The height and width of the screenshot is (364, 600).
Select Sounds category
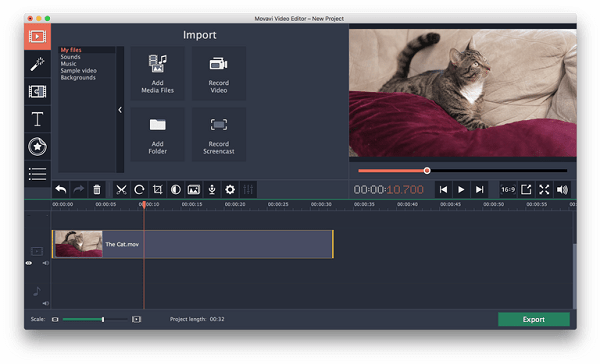[70, 57]
